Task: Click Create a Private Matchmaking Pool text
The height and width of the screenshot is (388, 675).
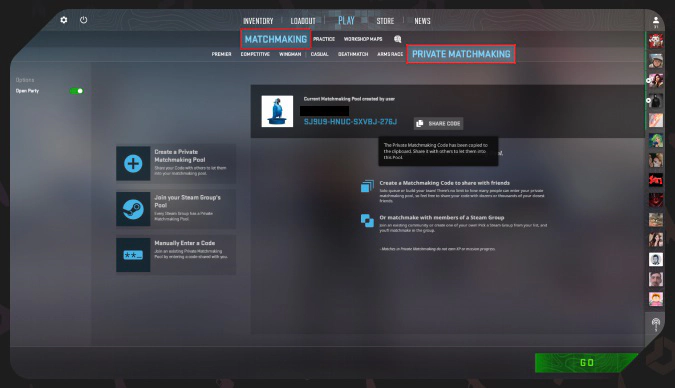Action: coord(180,155)
